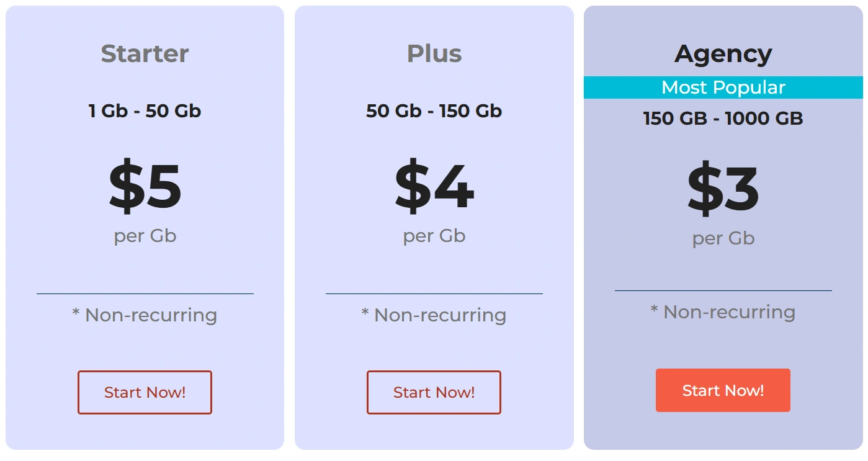Click the divider line in the Agency card
Image resolution: width=868 pixels, height=461 pixels.
point(723,290)
